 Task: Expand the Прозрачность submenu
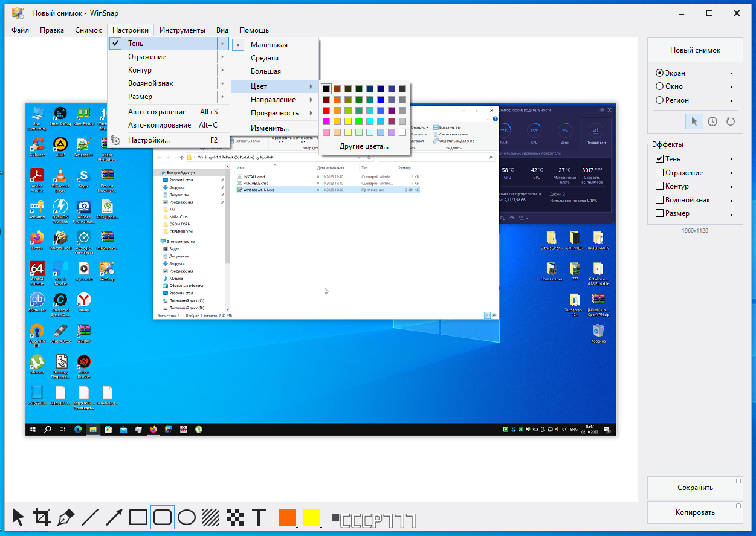275,113
